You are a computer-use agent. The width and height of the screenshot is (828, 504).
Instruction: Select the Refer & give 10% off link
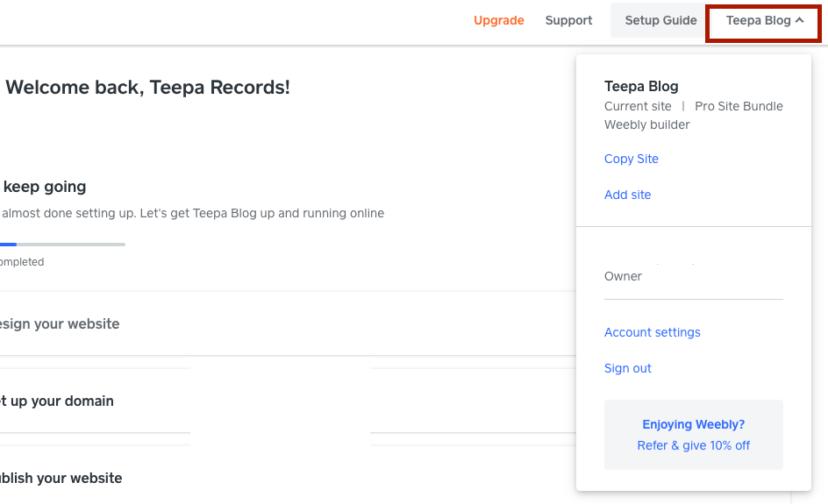coord(693,445)
